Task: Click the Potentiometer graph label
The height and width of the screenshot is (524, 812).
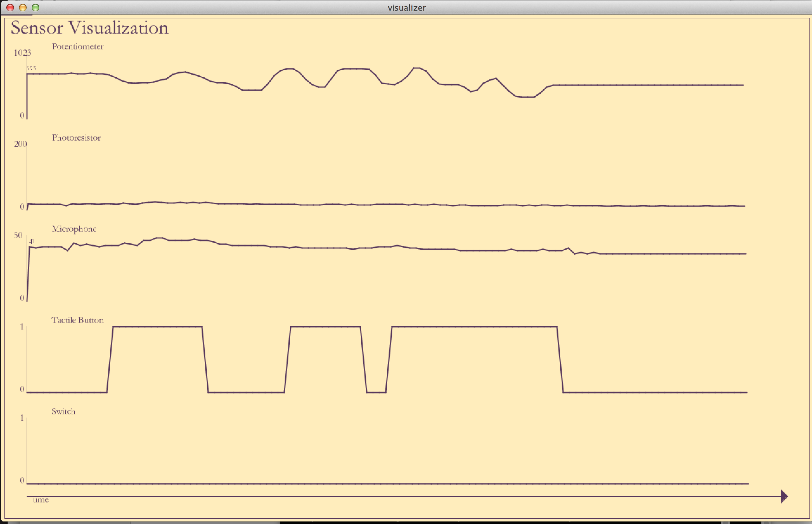Action: (x=78, y=47)
